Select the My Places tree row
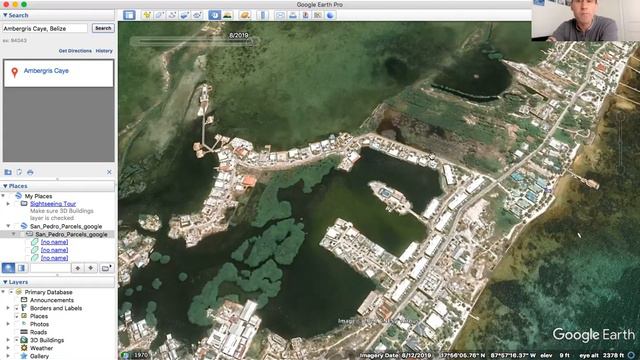 [38, 196]
